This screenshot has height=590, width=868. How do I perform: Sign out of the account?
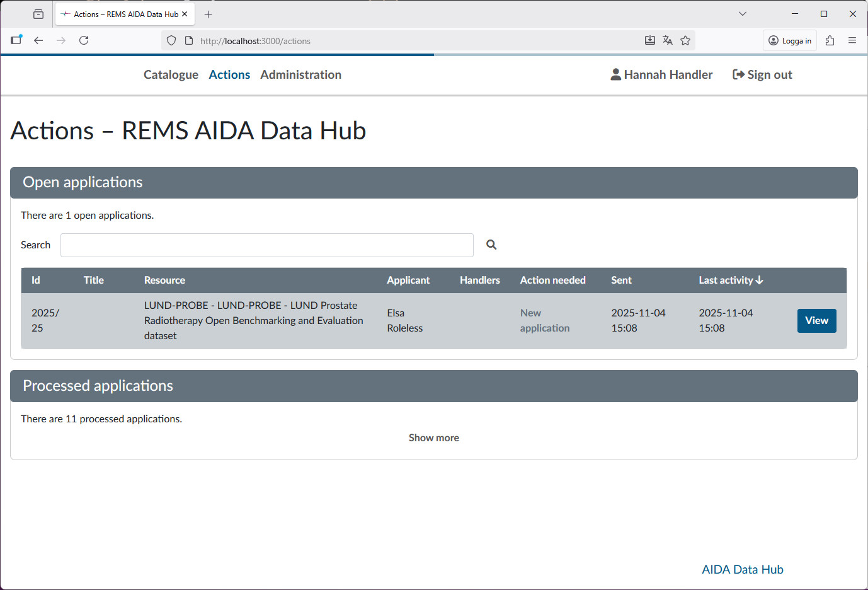point(762,74)
